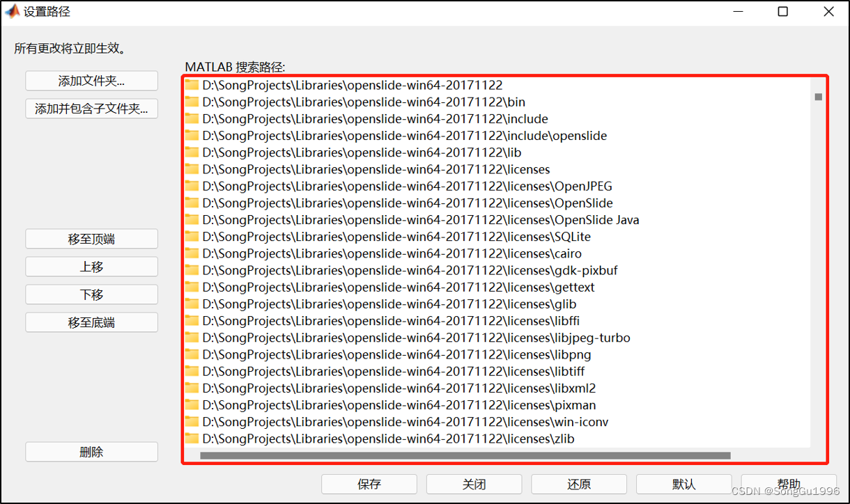Click folder icon of the licenses\pixman row
This screenshot has height=504, width=850.
point(192,405)
